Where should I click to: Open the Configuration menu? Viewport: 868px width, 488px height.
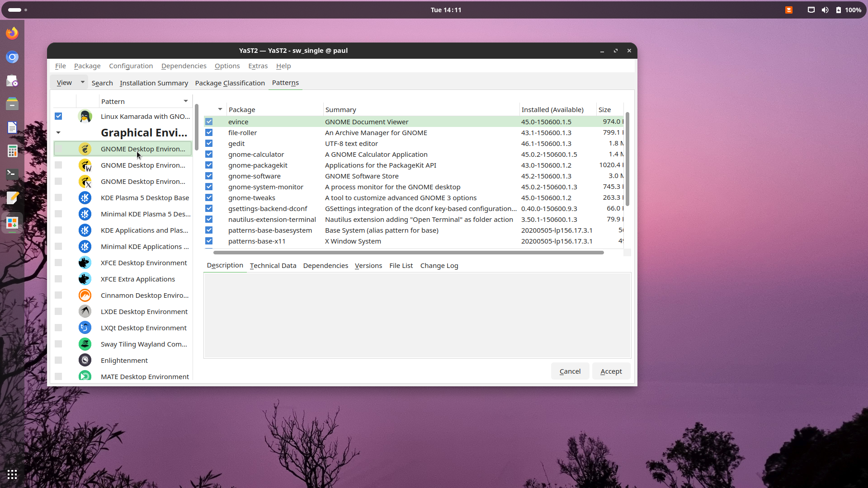[x=131, y=66]
